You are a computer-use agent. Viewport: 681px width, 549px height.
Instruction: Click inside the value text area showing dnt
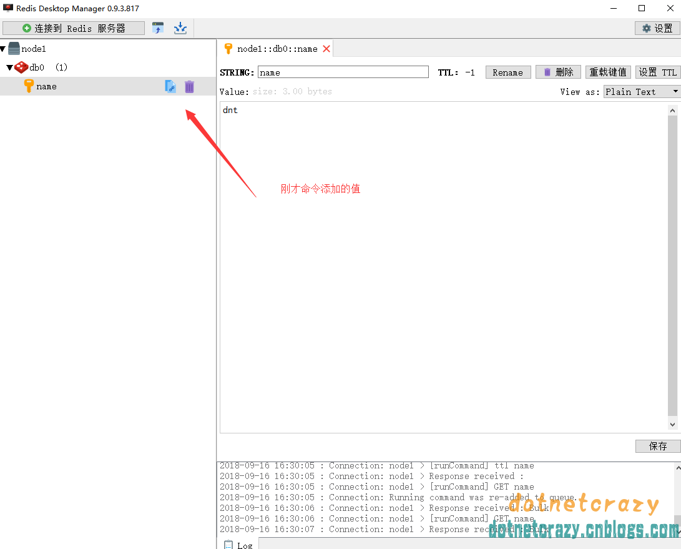tap(443, 267)
